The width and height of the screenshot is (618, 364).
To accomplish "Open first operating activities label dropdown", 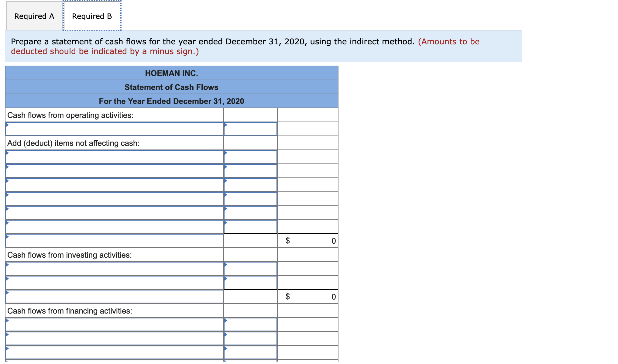I will [114, 129].
